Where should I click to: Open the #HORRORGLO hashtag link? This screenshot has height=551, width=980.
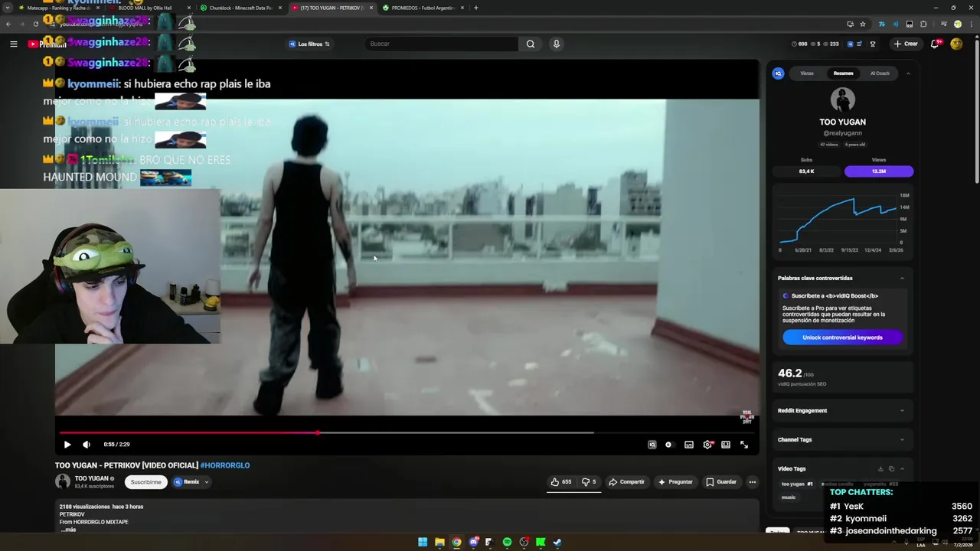(x=225, y=465)
